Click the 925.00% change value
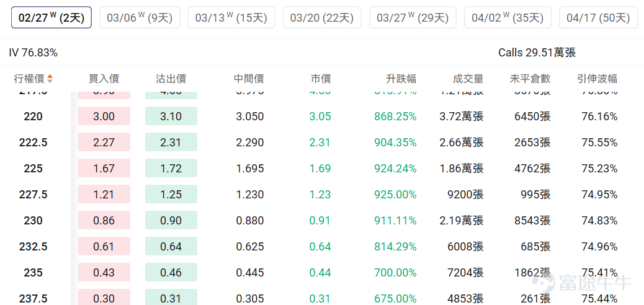The height and width of the screenshot is (305, 644). click(395, 195)
